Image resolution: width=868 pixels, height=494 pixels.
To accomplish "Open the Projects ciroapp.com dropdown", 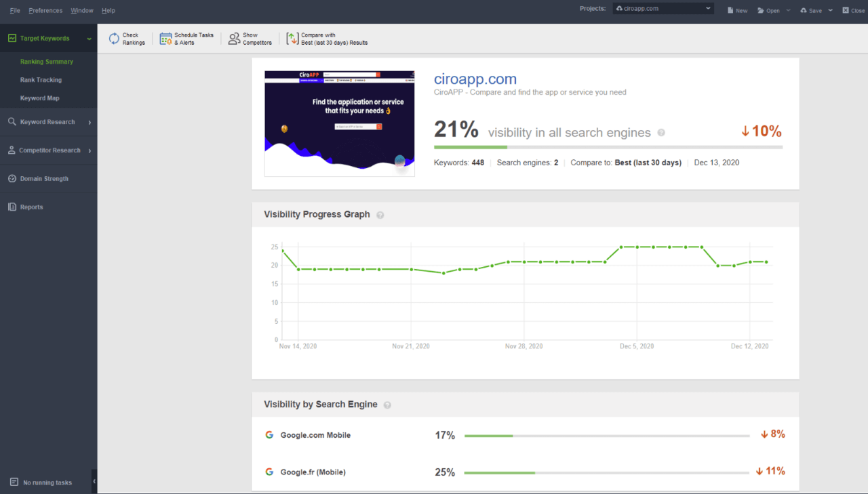I will coord(663,9).
